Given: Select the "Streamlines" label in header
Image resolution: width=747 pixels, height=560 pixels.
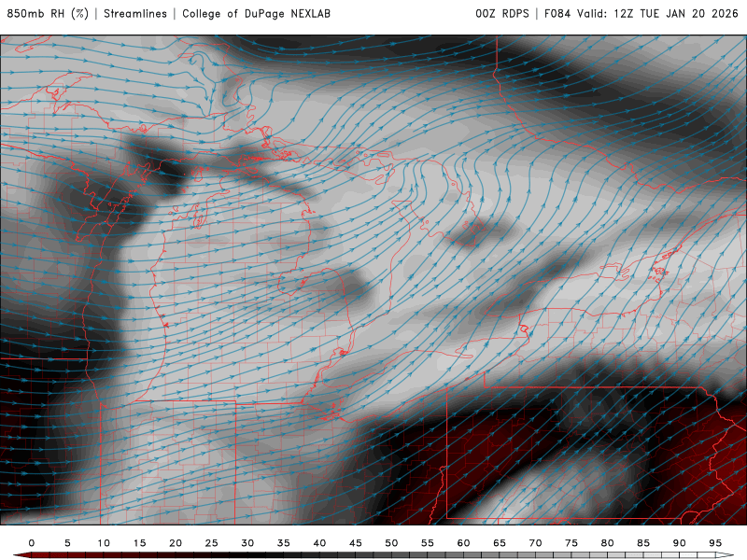Looking at the screenshot, I should (135, 14).
